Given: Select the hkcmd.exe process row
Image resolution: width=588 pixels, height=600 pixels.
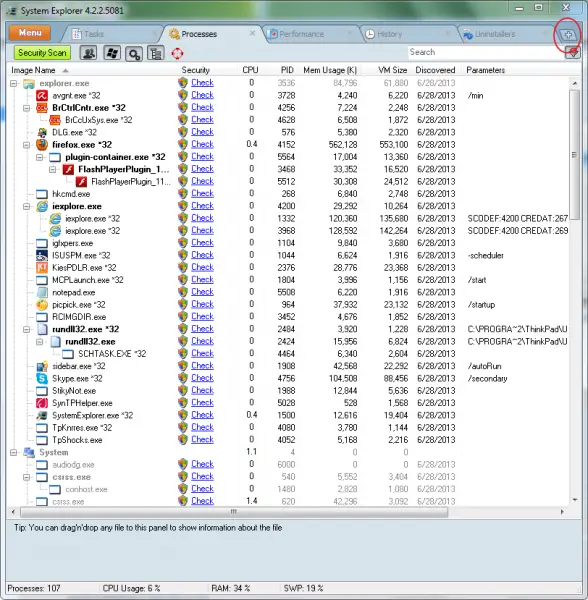Looking at the screenshot, I should pos(288,194).
